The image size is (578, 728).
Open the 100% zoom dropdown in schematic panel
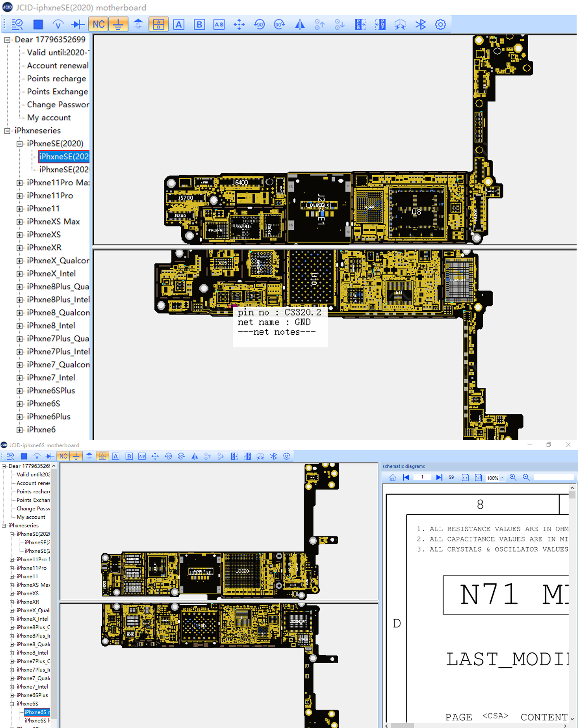[x=502, y=478]
